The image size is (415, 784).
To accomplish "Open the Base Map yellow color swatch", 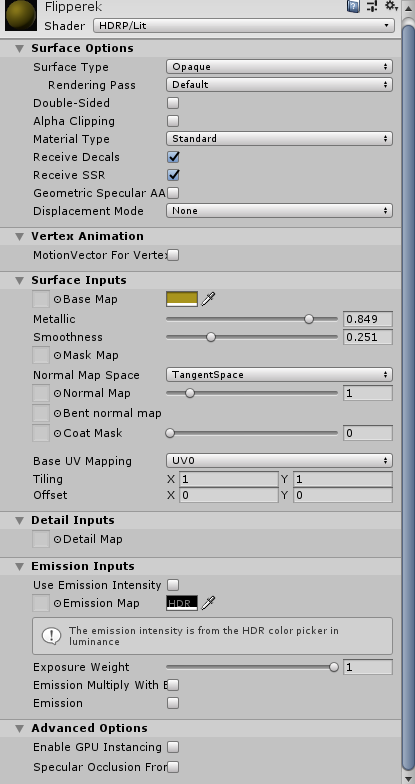I will 182,299.
